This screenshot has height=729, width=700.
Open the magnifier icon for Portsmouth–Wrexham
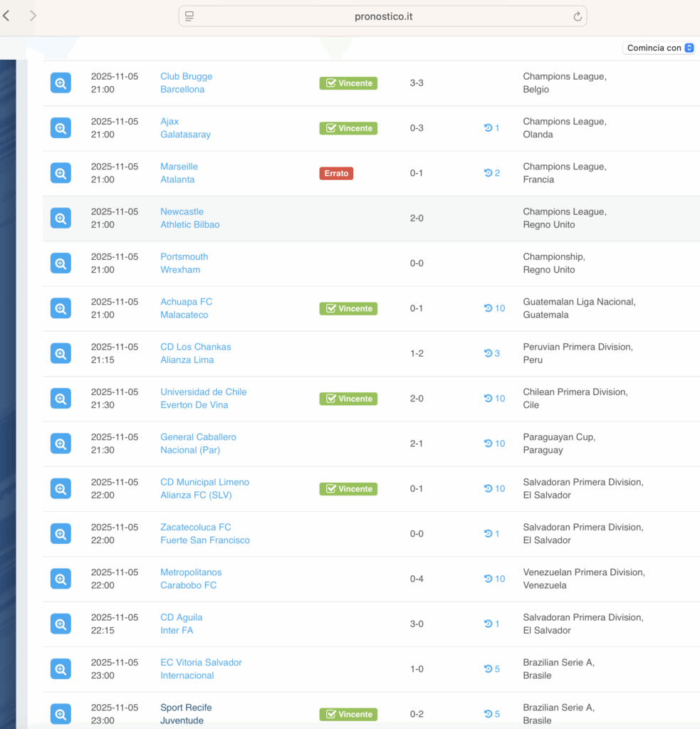click(x=61, y=263)
